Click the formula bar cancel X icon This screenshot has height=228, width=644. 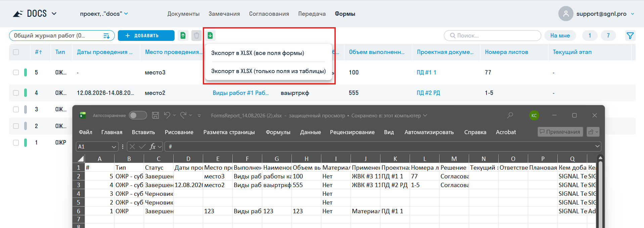[x=132, y=147]
